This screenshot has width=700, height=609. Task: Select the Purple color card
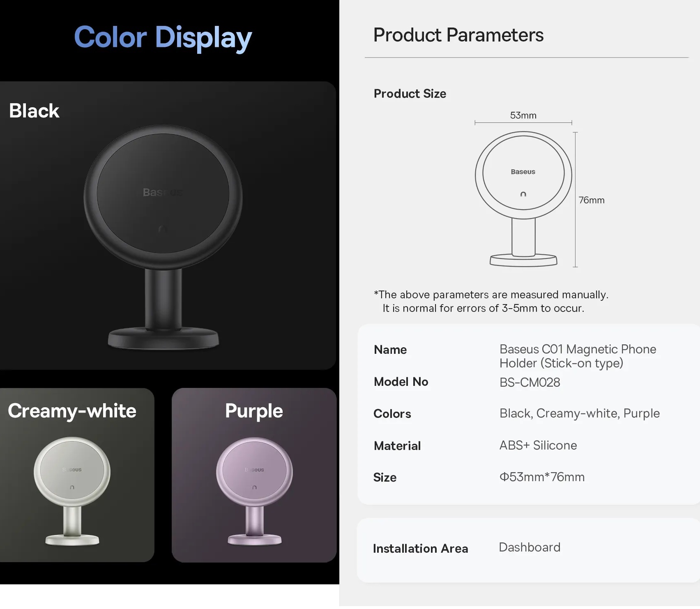pos(254,475)
